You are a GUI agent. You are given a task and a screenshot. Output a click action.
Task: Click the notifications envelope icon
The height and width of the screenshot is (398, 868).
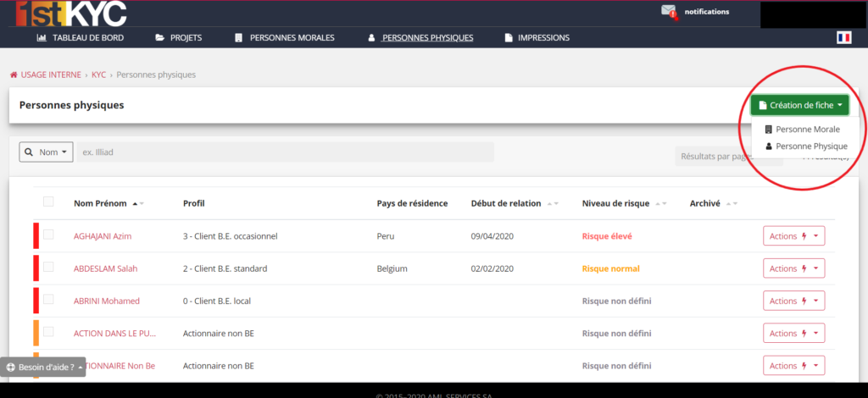[670, 12]
